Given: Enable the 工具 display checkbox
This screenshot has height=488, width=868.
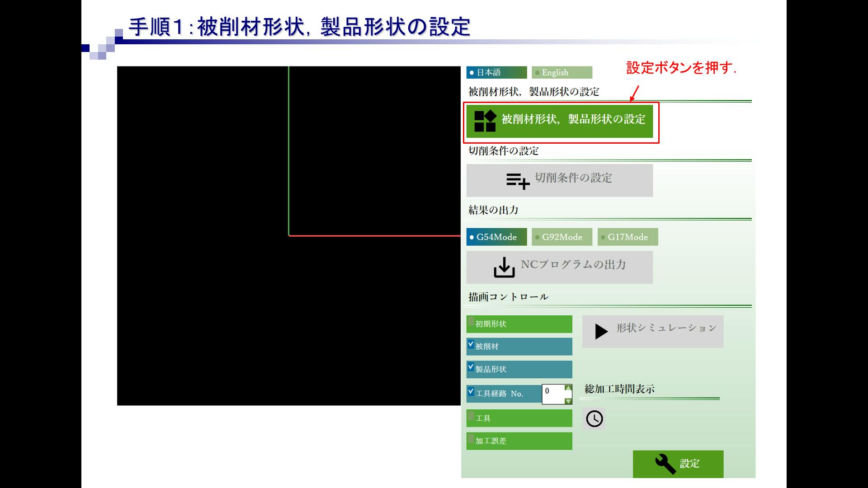Looking at the screenshot, I should click(x=471, y=416).
